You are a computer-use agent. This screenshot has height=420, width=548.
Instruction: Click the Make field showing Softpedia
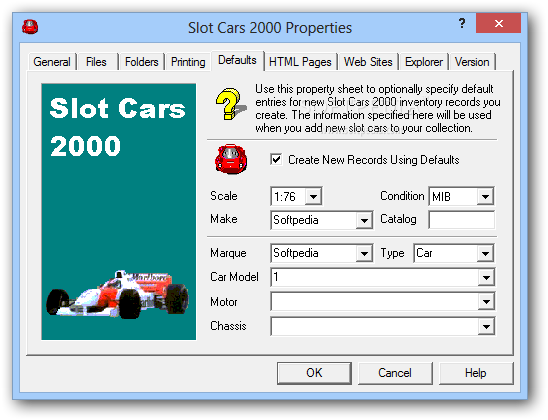point(314,220)
